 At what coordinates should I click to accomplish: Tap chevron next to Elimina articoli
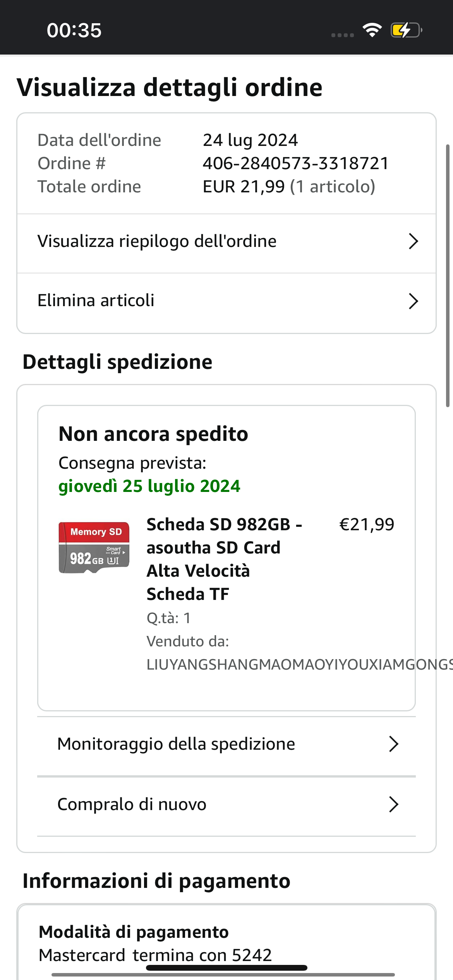point(413,301)
